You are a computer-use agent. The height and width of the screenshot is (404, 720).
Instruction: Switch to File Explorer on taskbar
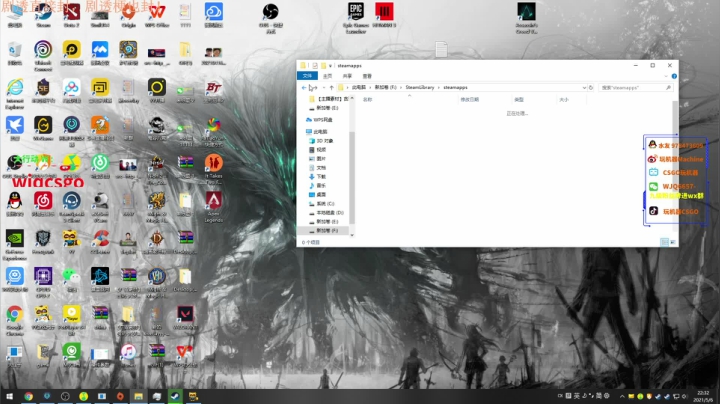(138, 396)
